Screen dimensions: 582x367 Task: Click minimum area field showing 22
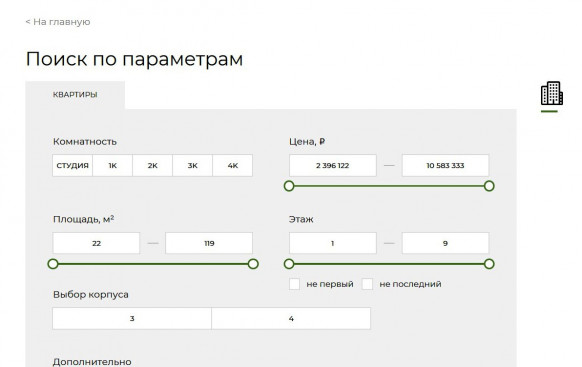click(97, 243)
